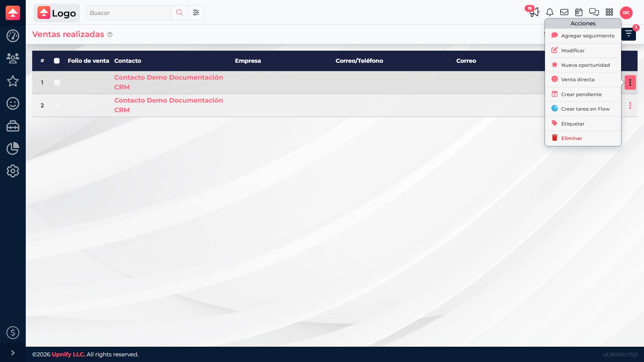Open the envelope mail icon
The image size is (644, 362).
click(x=564, y=12)
